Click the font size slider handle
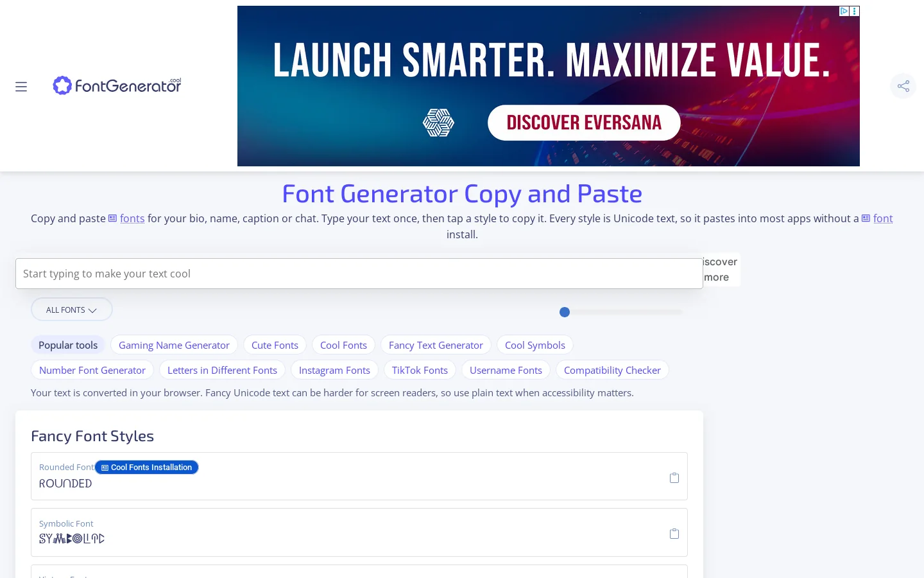The image size is (924, 578). coord(565,312)
